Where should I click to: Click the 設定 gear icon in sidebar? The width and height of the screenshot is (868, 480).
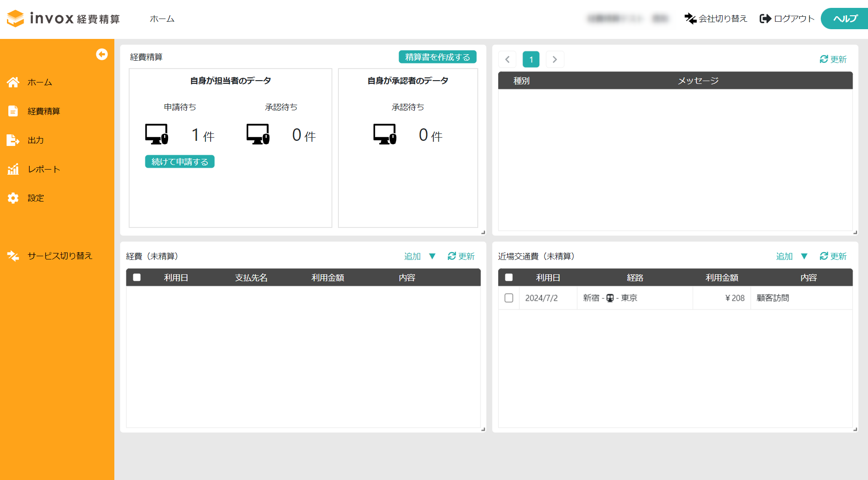tap(13, 198)
